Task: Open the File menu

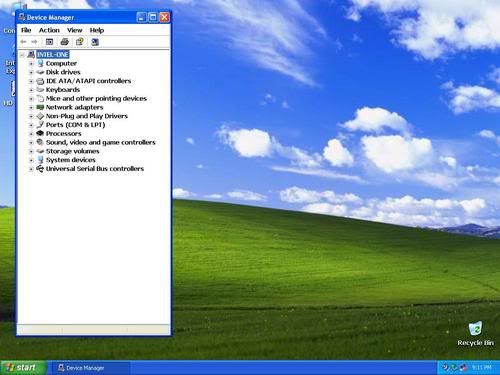Action: (26, 30)
